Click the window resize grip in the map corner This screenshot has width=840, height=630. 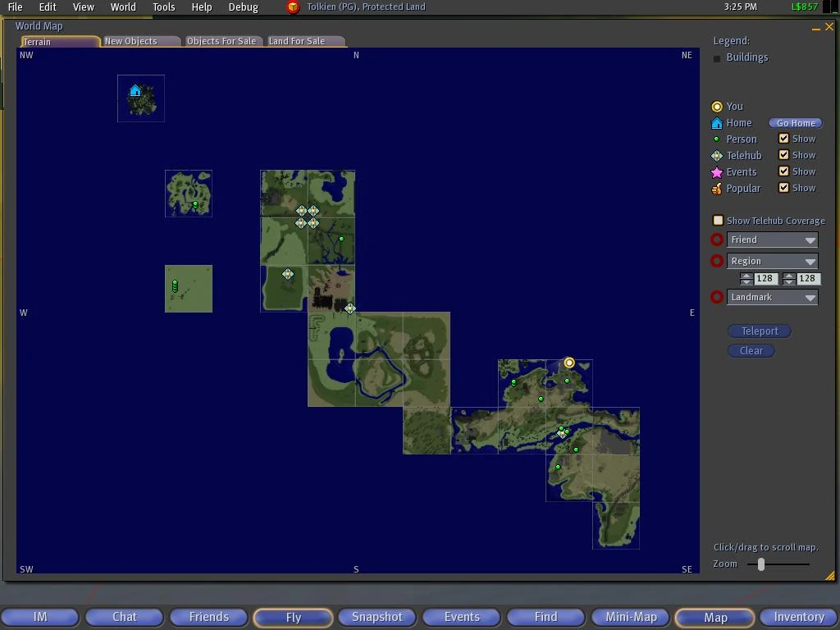point(830,576)
